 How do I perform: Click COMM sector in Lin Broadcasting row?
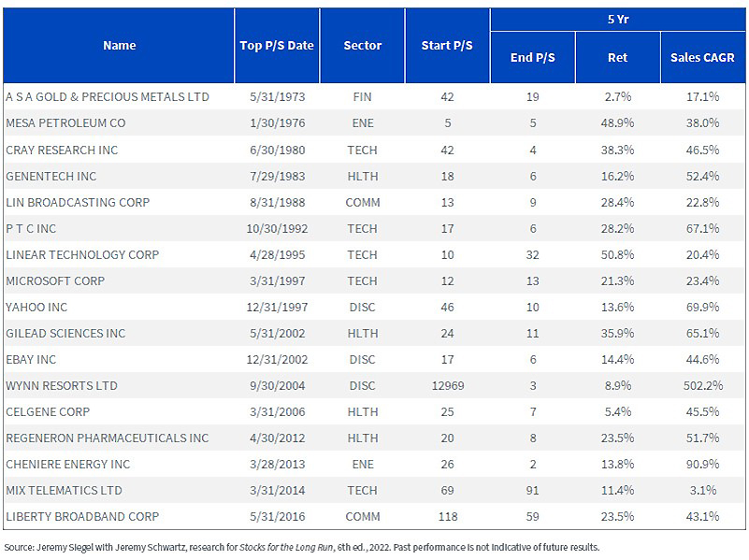[x=363, y=203]
